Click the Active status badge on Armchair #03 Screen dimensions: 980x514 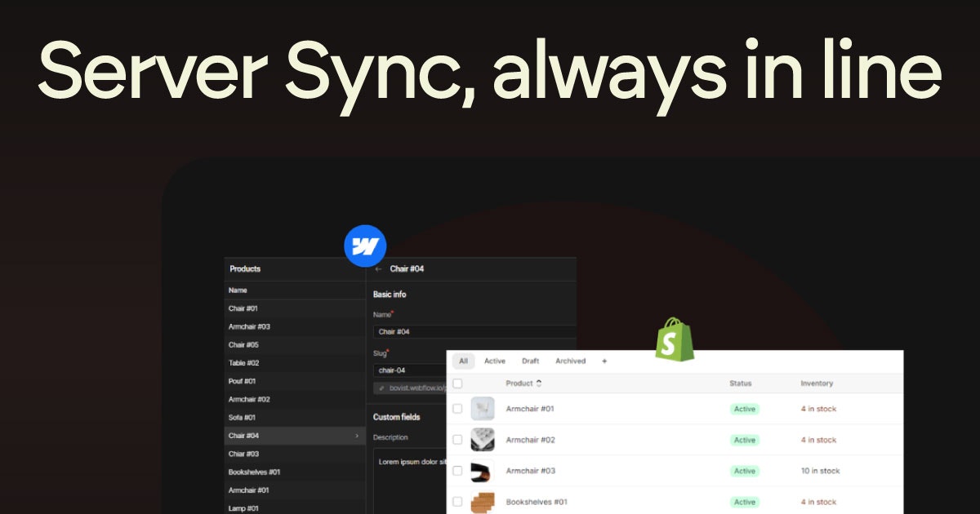pyautogui.click(x=745, y=471)
